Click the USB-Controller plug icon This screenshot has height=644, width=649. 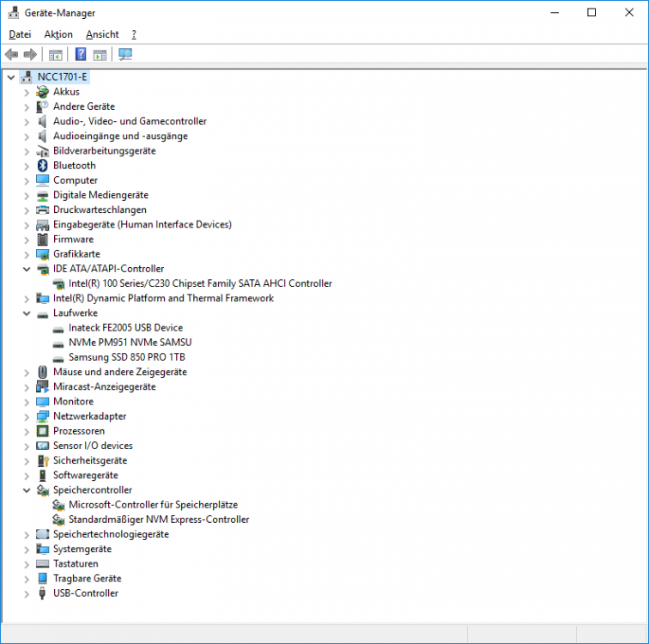[x=42, y=593]
